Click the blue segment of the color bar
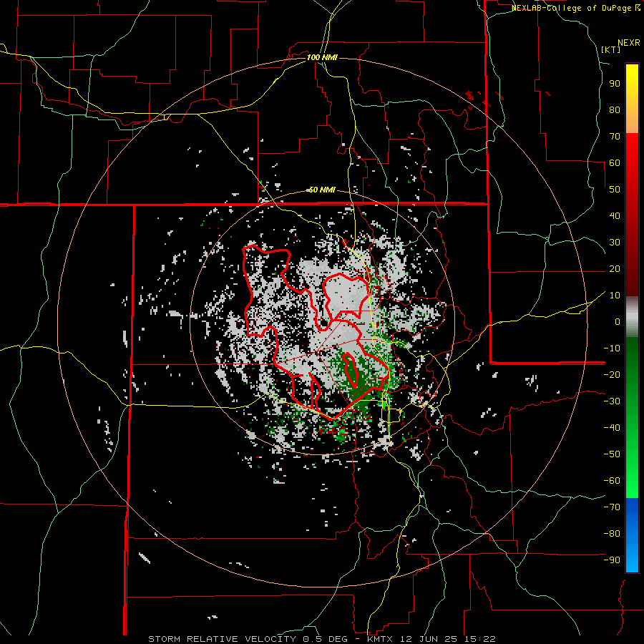Screen dimensions: 644x644 632,535
